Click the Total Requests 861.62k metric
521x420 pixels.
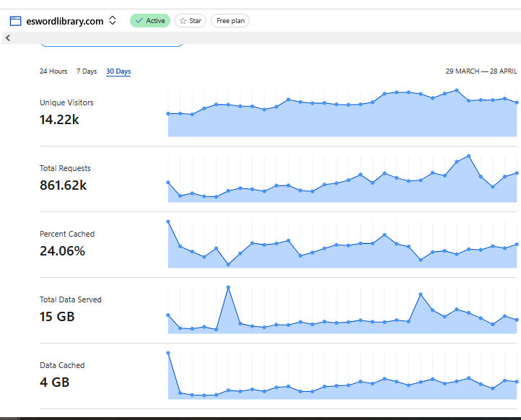pyautogui.click(x=65, y=178)
